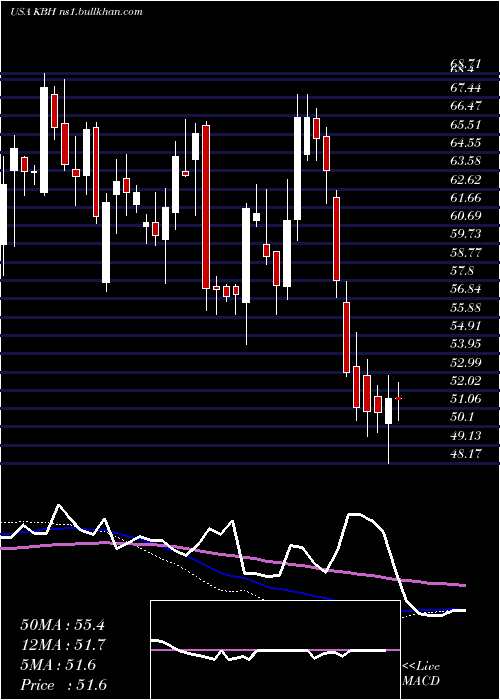Click the 63.58 price axis label
Image resolution: width=500 pixels, height=700 pixels.
(465, 161)
